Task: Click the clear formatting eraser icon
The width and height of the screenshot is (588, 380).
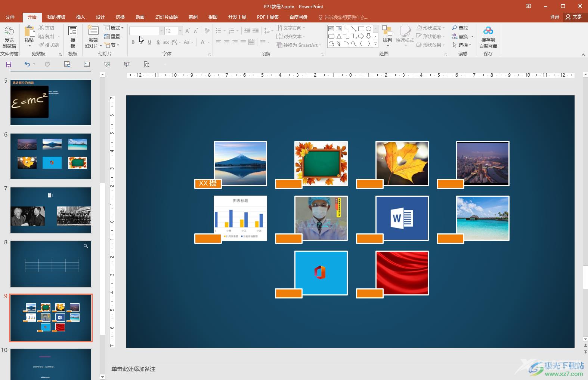Action: click(207, 31)
